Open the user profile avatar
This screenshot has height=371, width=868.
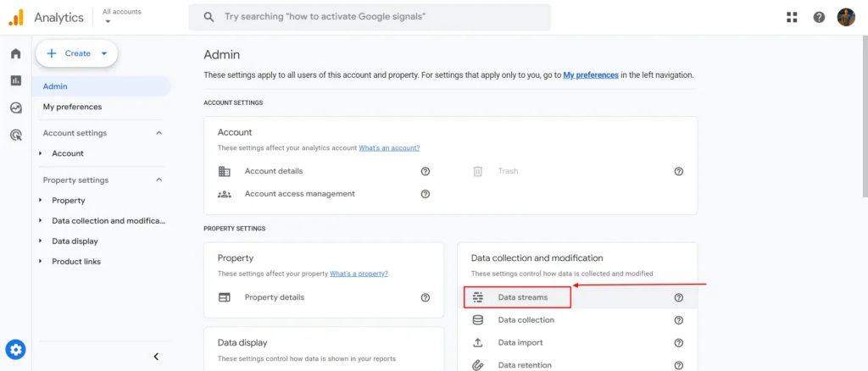click(x=846, y=17)
